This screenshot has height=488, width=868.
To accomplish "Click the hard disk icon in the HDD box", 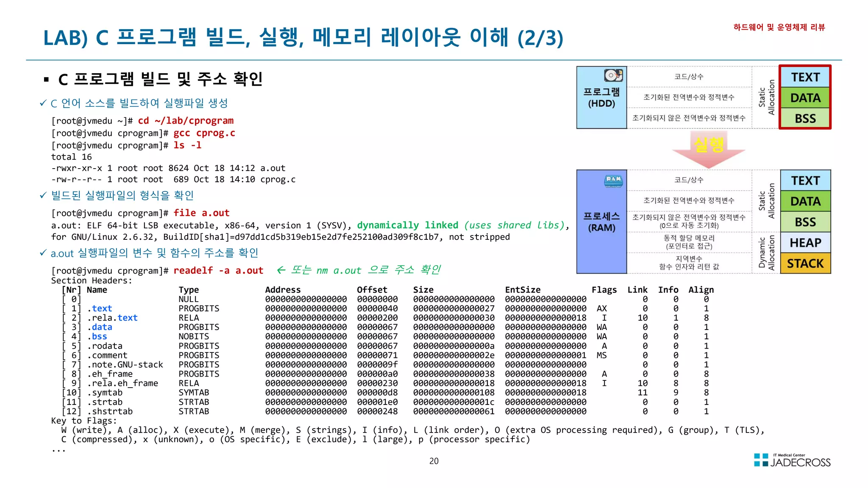I will pos(613,75).
